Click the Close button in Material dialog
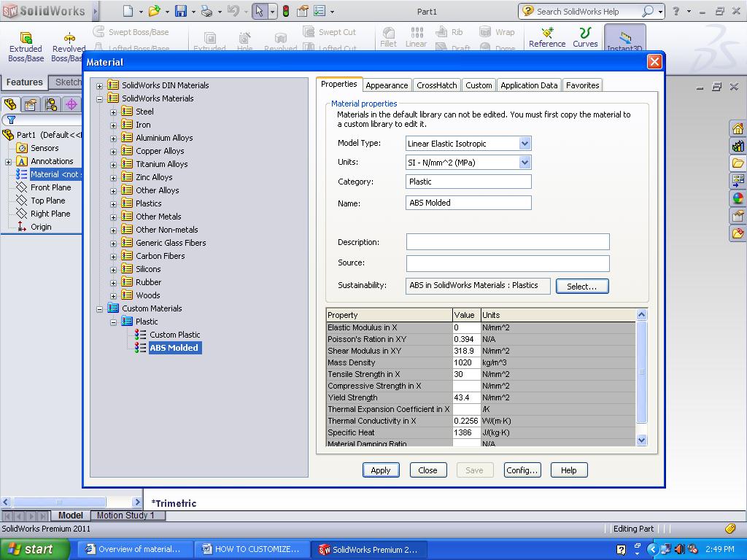Screen dimensions: 747x560 tap(427, 470)
